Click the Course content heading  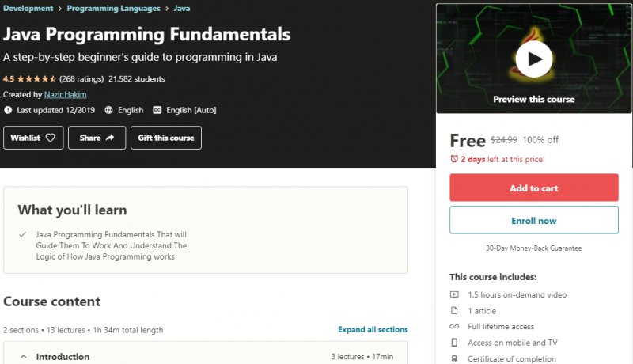(x=51, y=301)
